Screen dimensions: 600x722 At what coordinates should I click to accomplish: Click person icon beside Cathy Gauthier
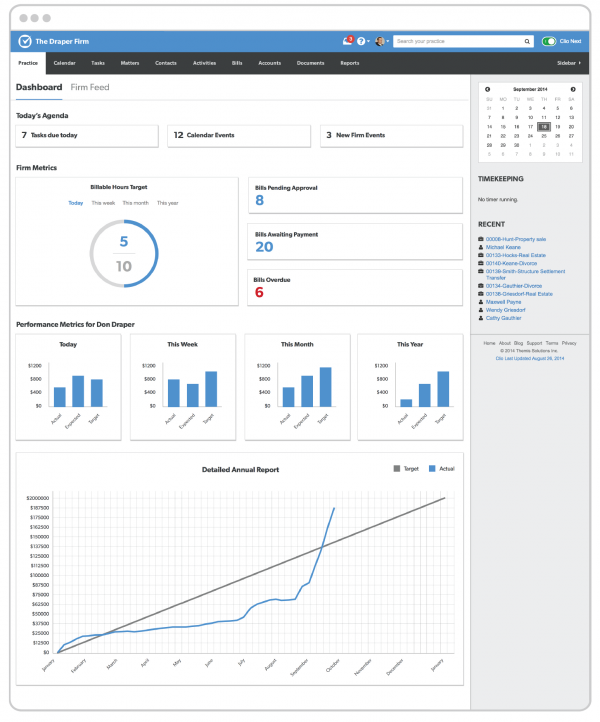tap(481, 318)
